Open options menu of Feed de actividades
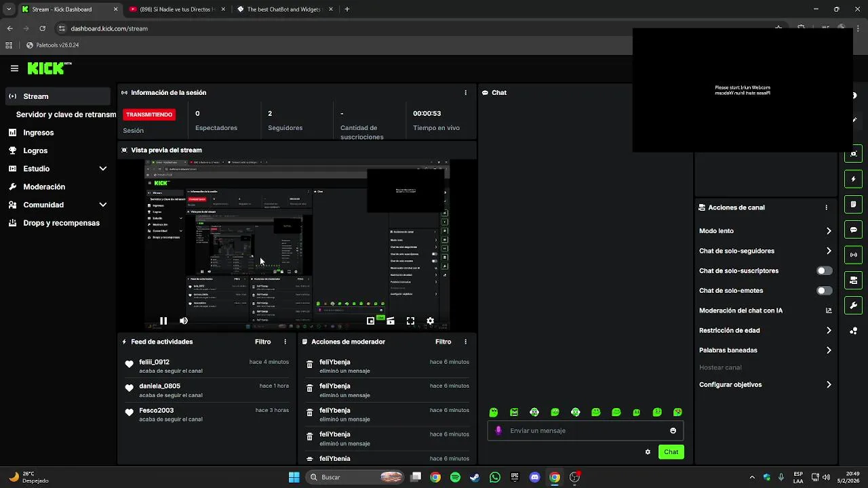Screen dimensions: 868x488 [285, 342]
